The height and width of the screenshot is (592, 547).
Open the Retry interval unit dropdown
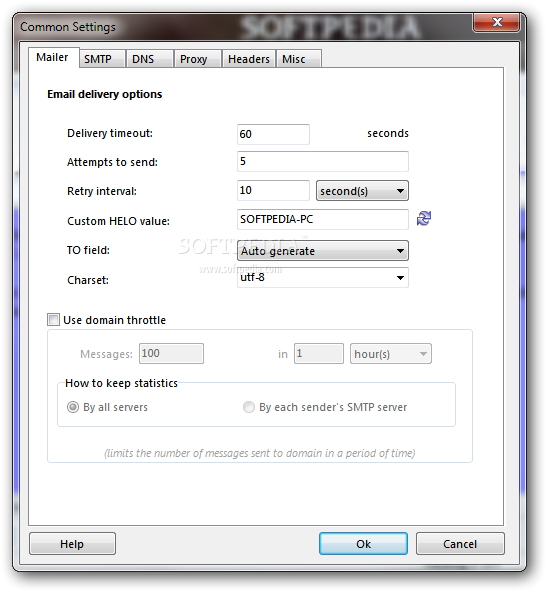pos(362,191)
